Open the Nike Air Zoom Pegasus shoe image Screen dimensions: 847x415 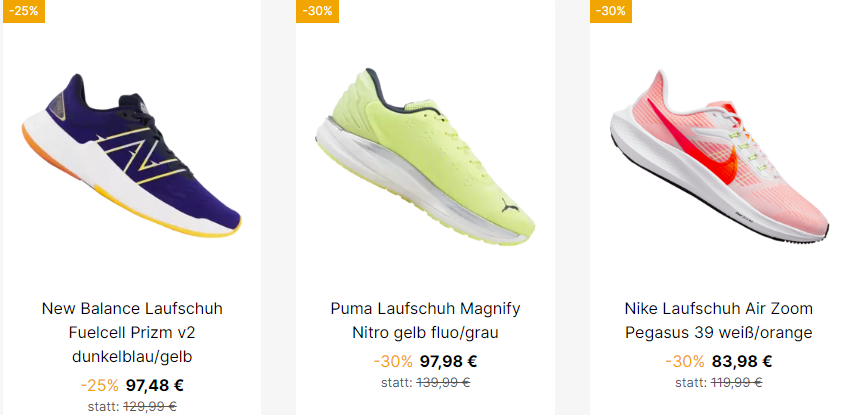(x=719, y=155)
